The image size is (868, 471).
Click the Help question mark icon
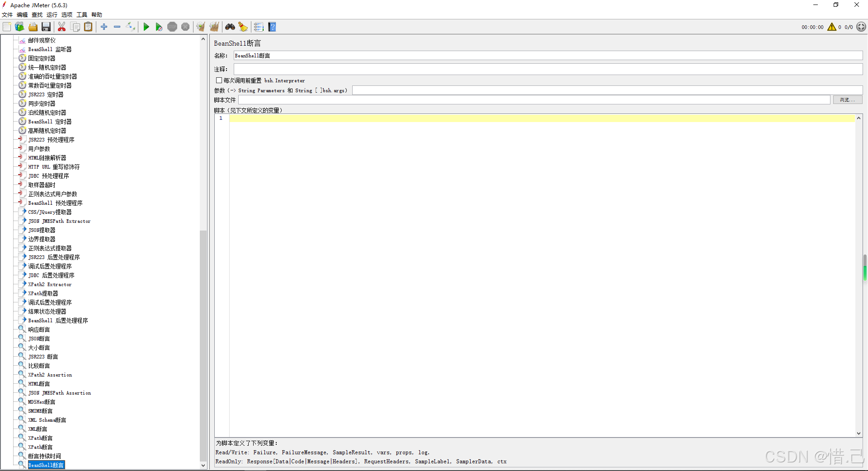pyautogui.click(x=272, y=27)
